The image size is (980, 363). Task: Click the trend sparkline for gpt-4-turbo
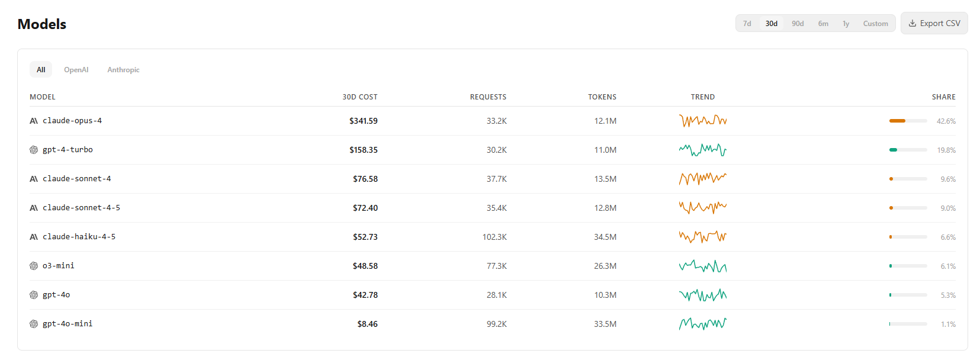(702, 149)
